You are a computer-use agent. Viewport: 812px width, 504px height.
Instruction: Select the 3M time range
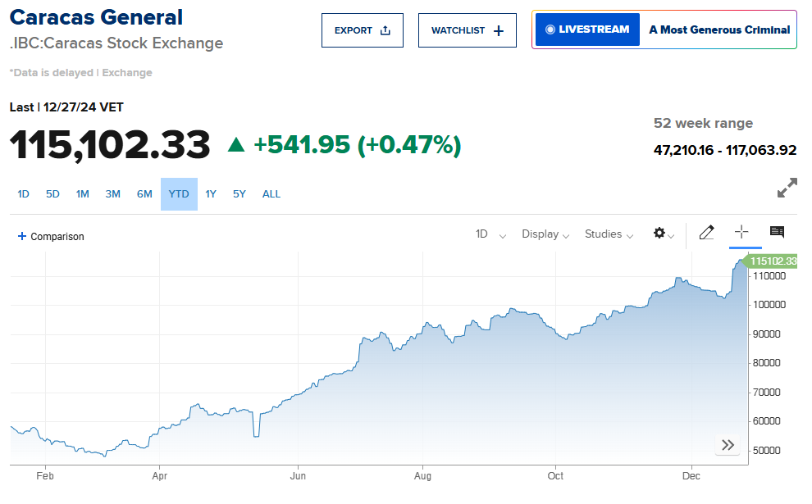pos(113,194)
